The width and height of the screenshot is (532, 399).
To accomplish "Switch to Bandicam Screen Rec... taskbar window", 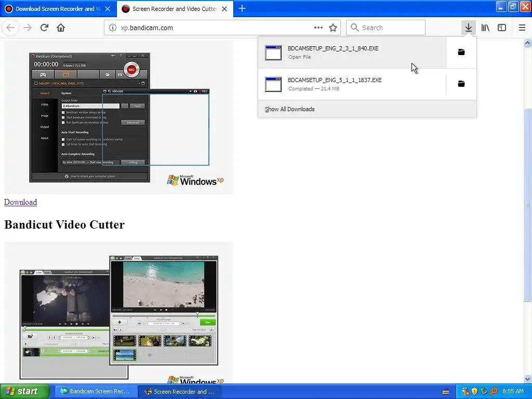I will pos(96,391).
